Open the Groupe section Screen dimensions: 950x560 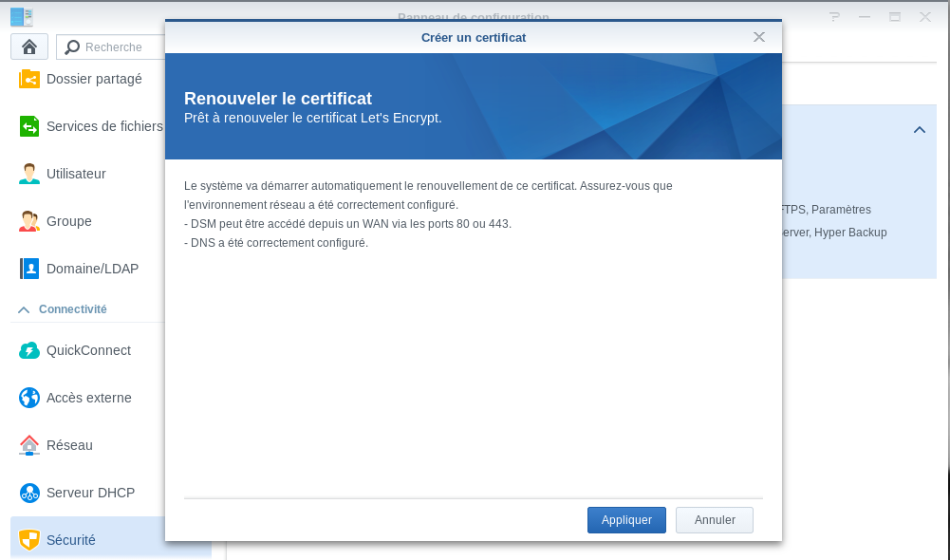68,221
